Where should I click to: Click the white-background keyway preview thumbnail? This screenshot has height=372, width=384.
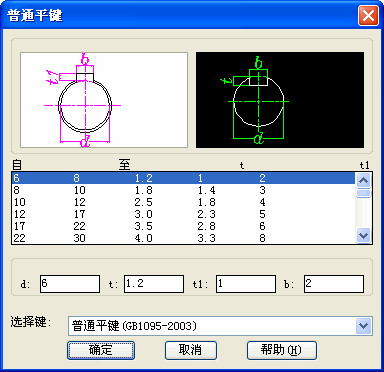(104, 100)
